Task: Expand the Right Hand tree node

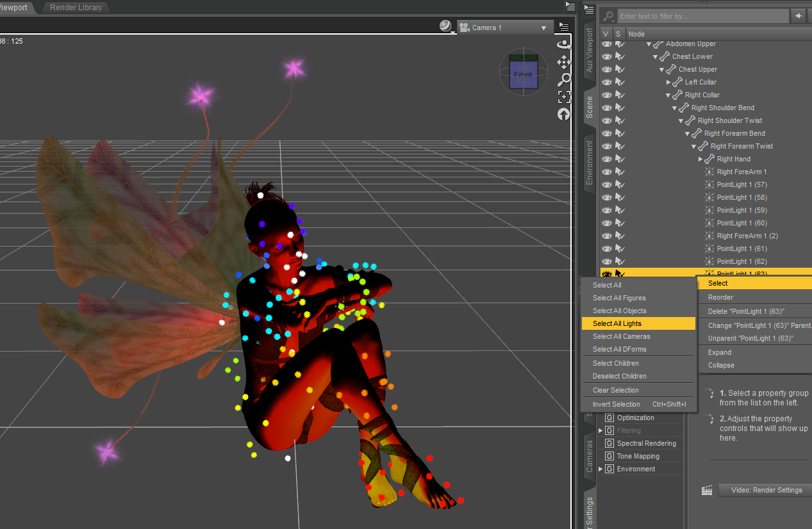Action: 700,159
